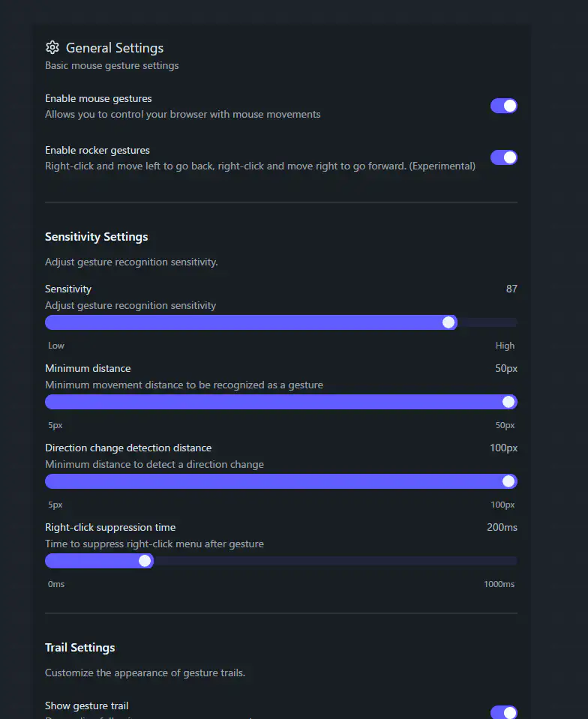Screen dimensions: 588x719
Task: Click the 200ms suppression time value
Action: coord(502,527)
